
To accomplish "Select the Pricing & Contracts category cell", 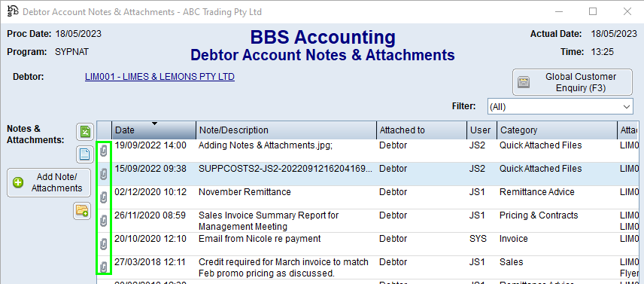I will [x=539, y=215].
